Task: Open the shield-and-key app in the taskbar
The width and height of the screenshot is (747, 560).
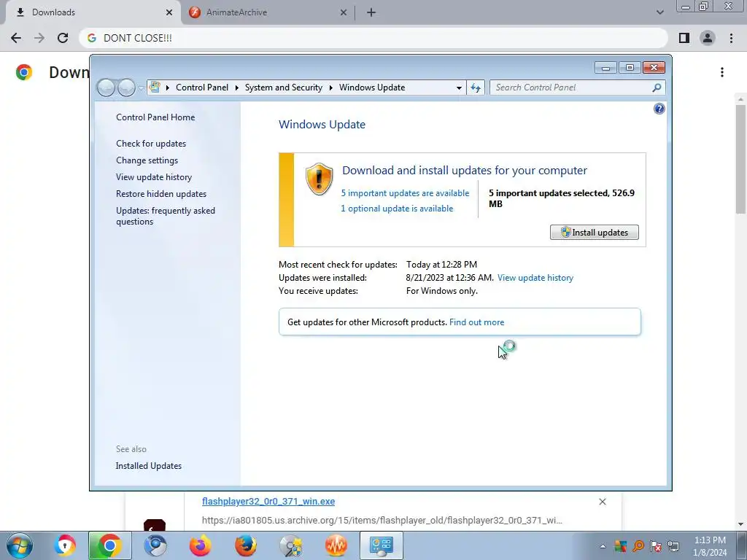Action: tap(65, 545)
